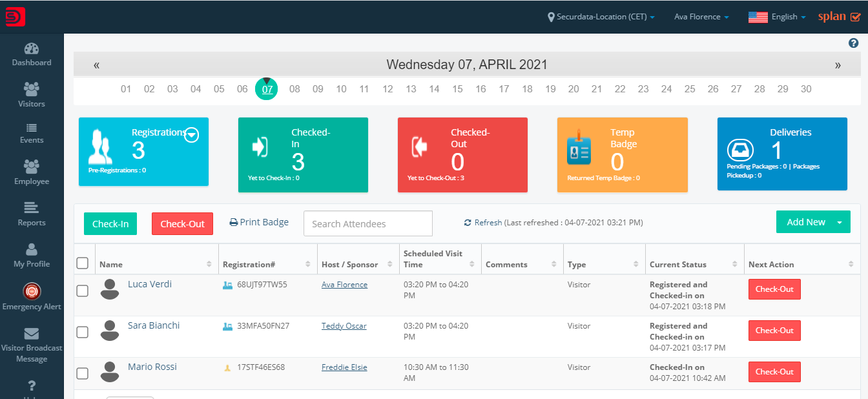Click Luca Verdi's avatar icon

pyautogui.click(x=110, y=289)
